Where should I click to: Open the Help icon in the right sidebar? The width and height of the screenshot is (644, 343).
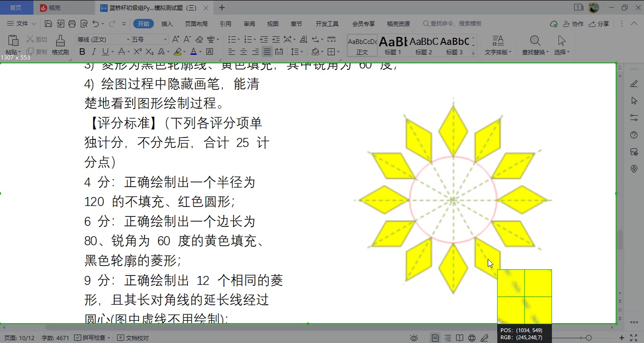(634, 135)
